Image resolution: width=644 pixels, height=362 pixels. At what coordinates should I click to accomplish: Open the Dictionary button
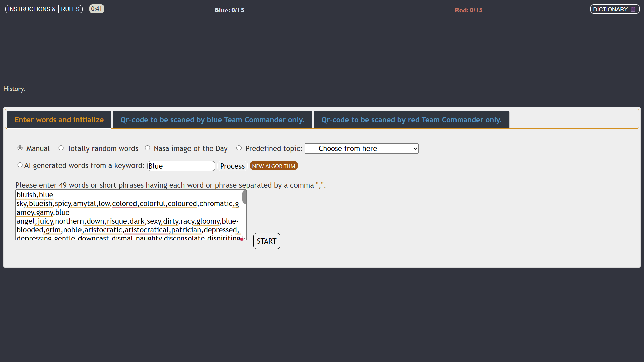610,9
